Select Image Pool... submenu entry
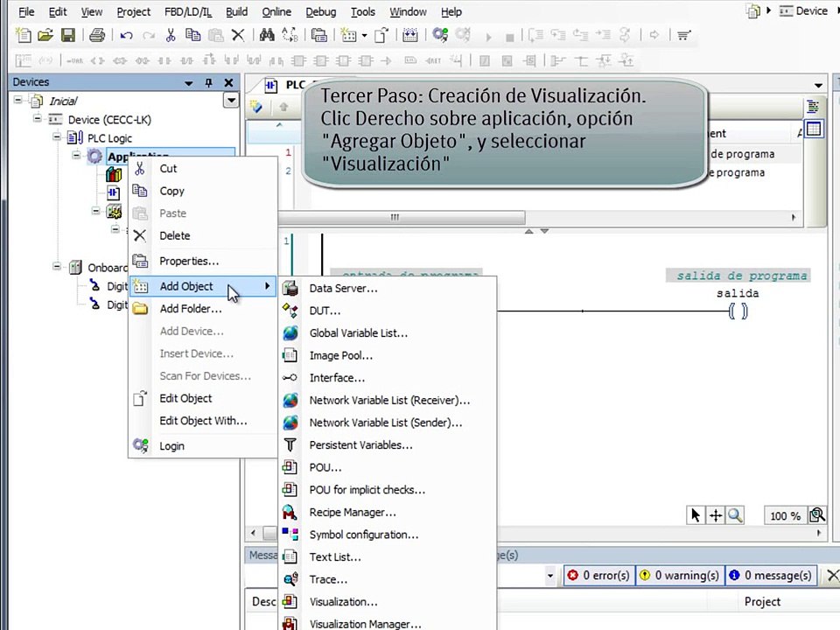Image resolution: width=840 pixels, height=630 pixels. [x=388, y=356]
